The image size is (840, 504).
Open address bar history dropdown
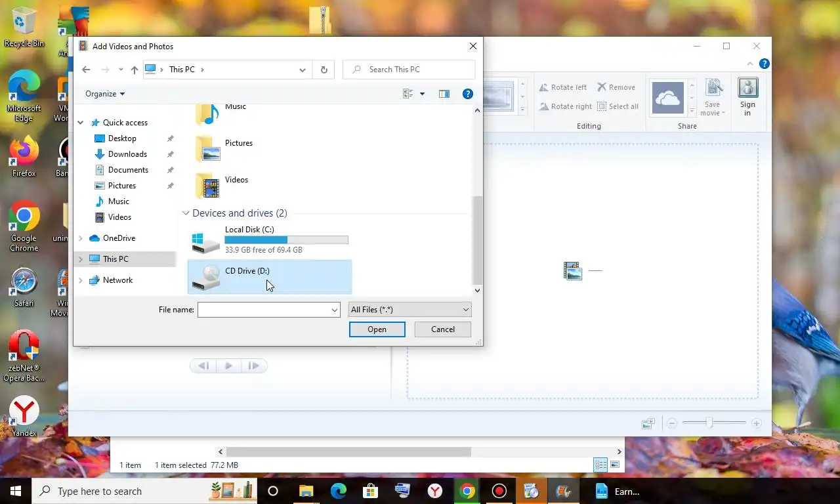(302, 70)
